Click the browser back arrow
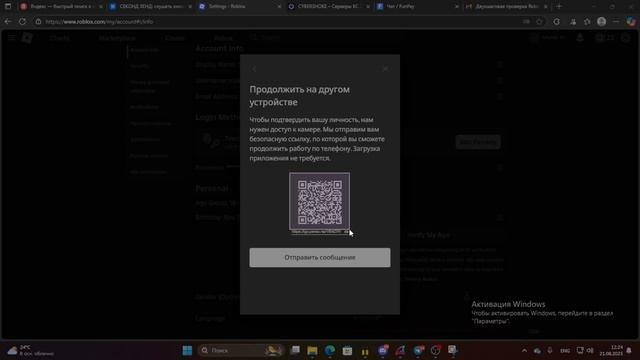This screenshot has width=640, height=360. [x=8, y=21]
